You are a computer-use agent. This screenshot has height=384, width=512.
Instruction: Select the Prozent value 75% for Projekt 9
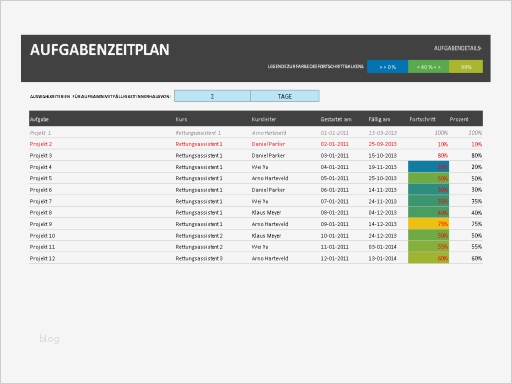tap(477, 224)
